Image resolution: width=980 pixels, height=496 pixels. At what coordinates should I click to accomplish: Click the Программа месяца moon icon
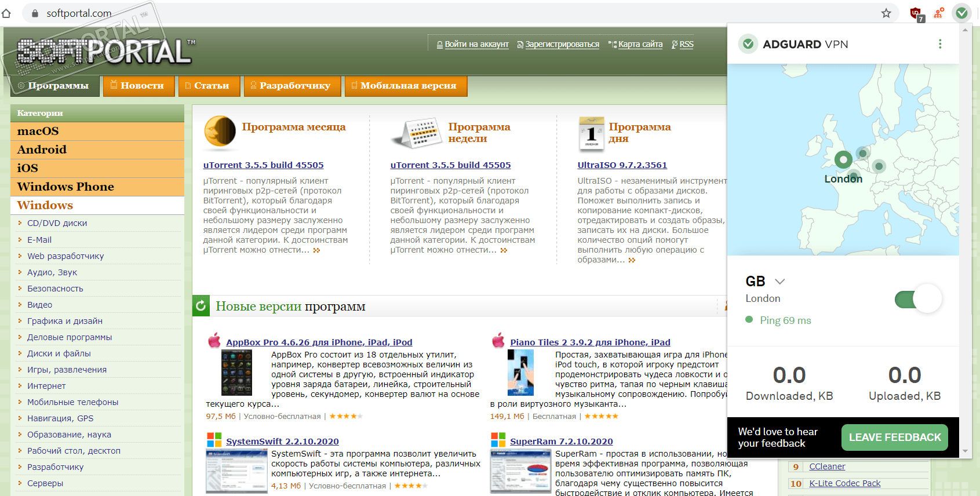(220, 132)
